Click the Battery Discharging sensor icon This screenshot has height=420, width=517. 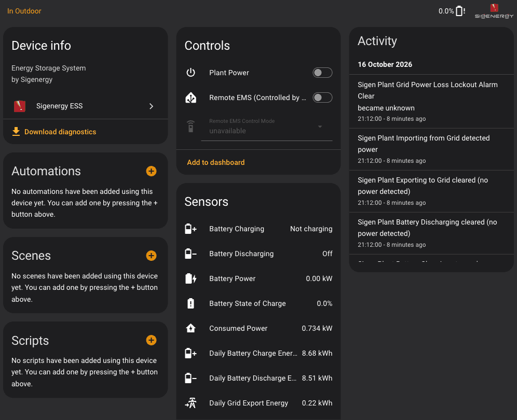tap(191, 254)
